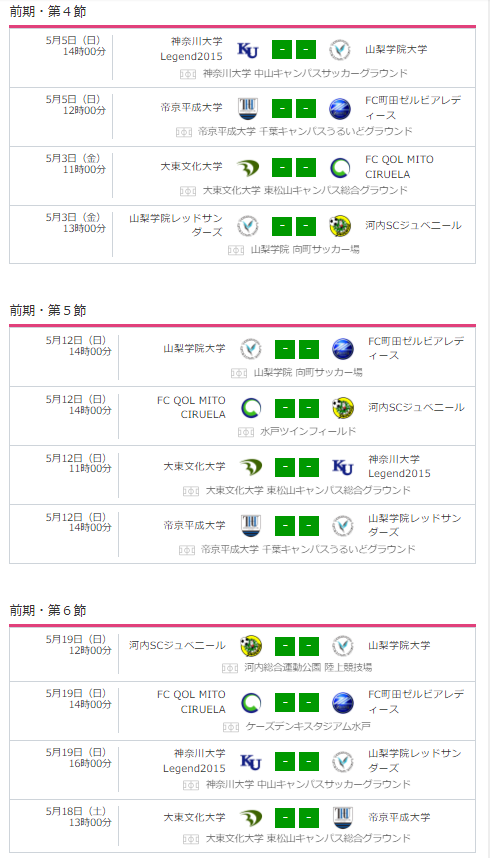Click the 帝京平成大学 emblem in the 5月5日 12時 match
This screenshot has height=858, width=490.
(247, 108)
